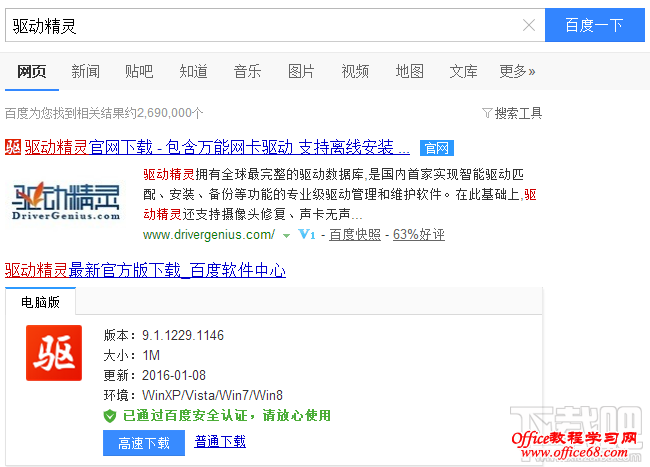
Task: Click the DriverGenius.com logo thumbnail
Action: 66,201
